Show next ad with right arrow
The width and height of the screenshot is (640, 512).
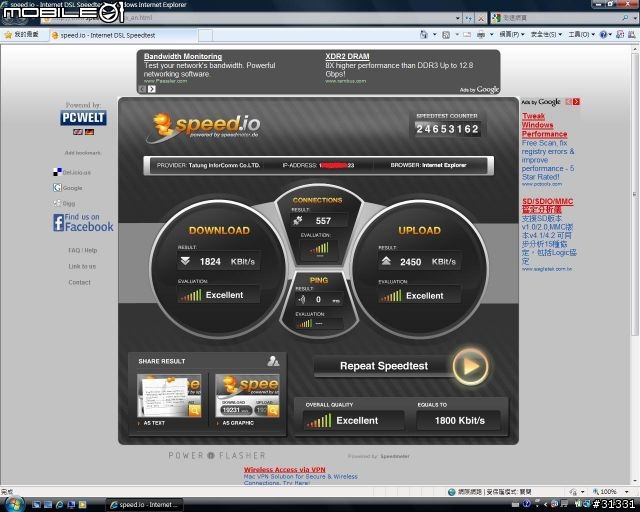click(151, 89)
